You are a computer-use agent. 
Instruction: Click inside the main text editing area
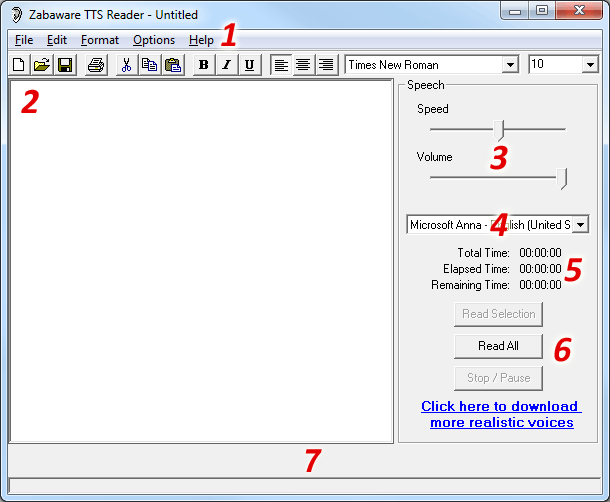(x=202, y=261)
